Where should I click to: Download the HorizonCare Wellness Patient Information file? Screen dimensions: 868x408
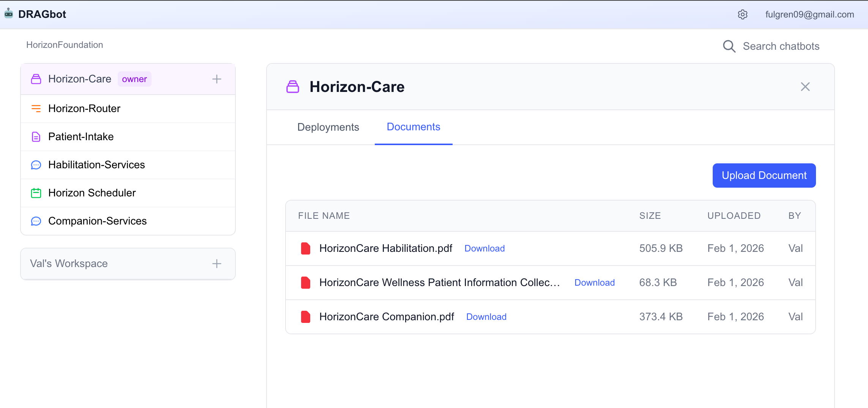click(595, 282)
